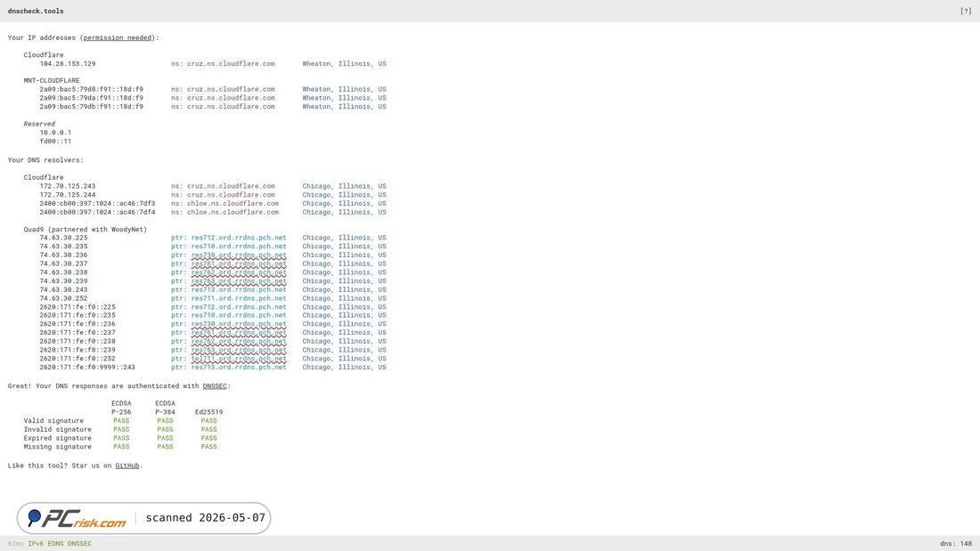This screenshot has height=551, width=980.
Task: Select IPv6 address 2a09:bac5:79da:f91::18d:f9
Action: [x=91, y=98]
